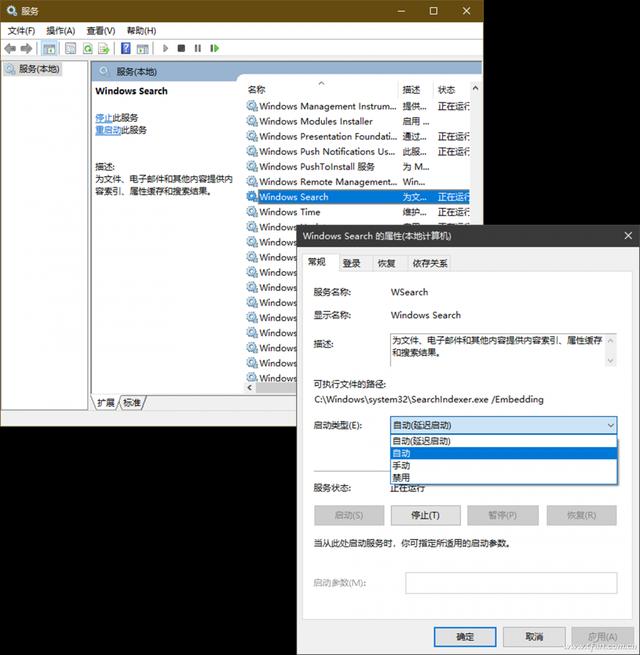Switch to the 扩展 view tab

[x=106, y=402]
